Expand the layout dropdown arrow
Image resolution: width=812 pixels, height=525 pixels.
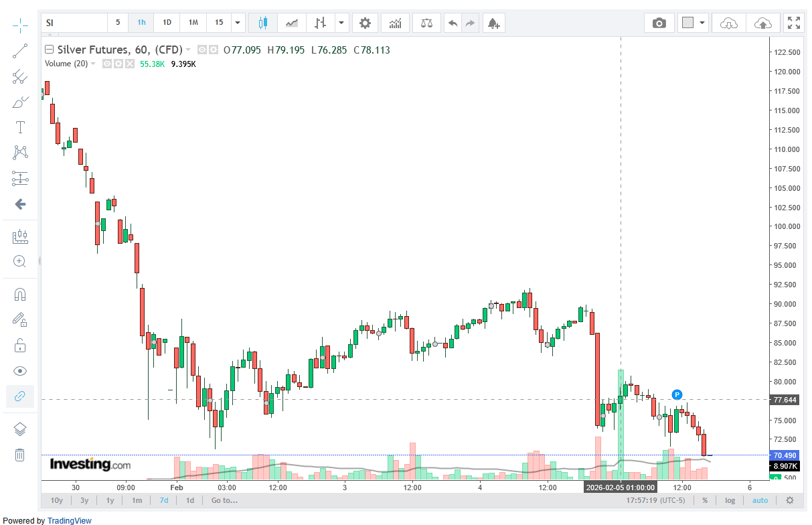702,23
